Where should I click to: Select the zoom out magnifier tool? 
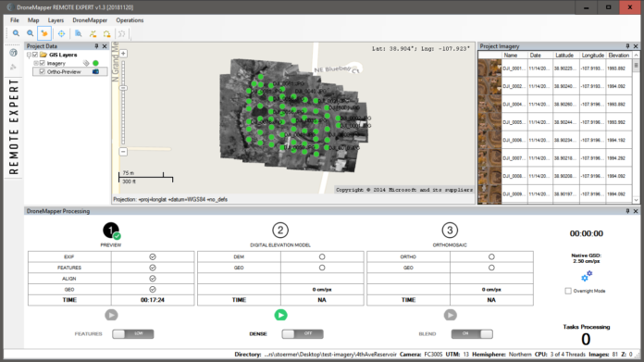(30, 33)
